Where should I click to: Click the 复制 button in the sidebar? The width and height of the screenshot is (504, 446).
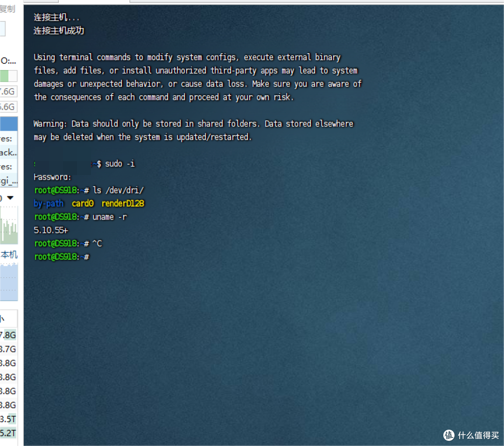click(x=7, y=9)
